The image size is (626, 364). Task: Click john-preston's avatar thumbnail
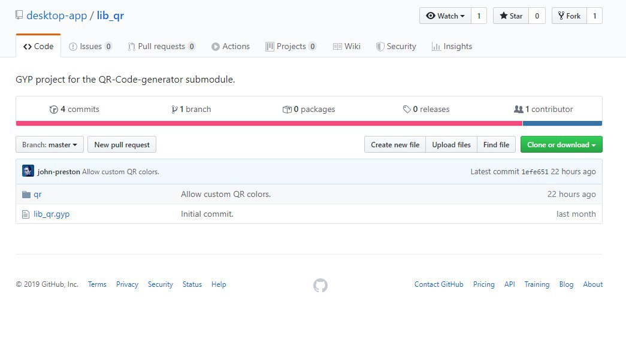[x=28, y=171]
